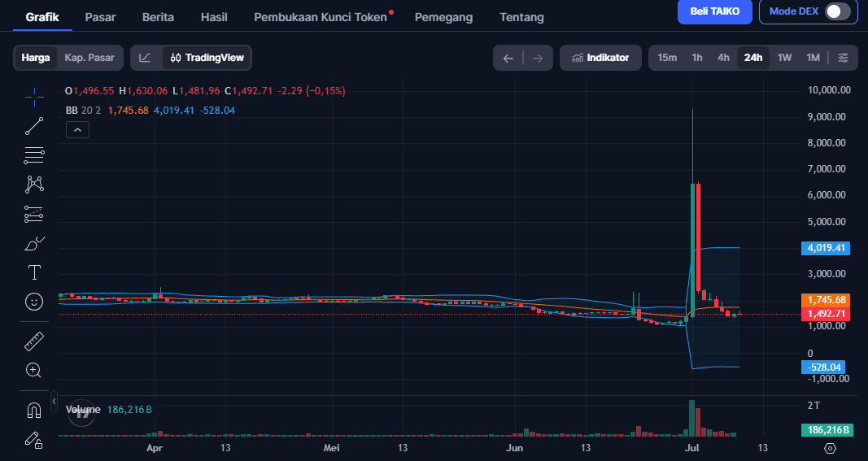The width and height of the screenshot is (868, 461).
Task: Open the Berita tab
Action: point(158,17)
